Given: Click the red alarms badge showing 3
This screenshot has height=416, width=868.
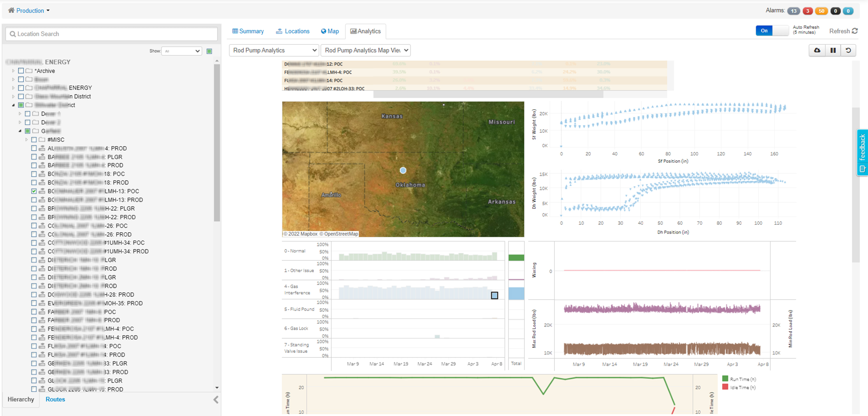Looking at the screenshot, I should pyautogui.click(x=807, y=11).
